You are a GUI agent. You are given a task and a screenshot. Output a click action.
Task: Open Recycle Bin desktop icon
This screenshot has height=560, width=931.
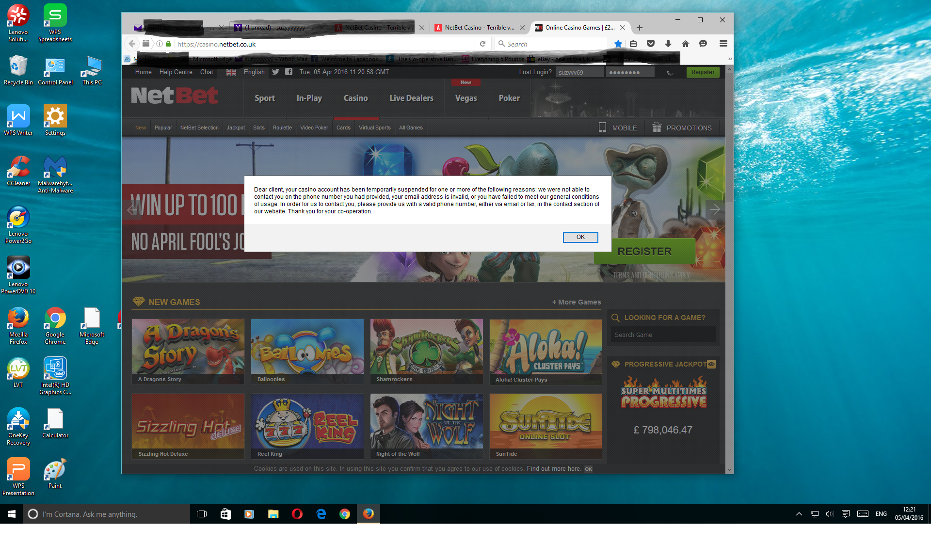coord(18,70)
